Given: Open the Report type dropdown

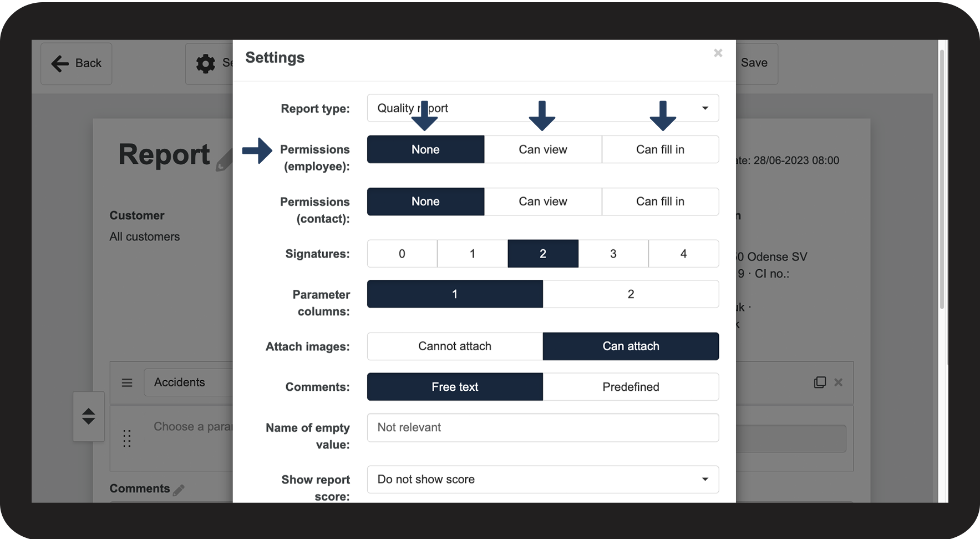Looking at the screenshot, I should point(543,108).
